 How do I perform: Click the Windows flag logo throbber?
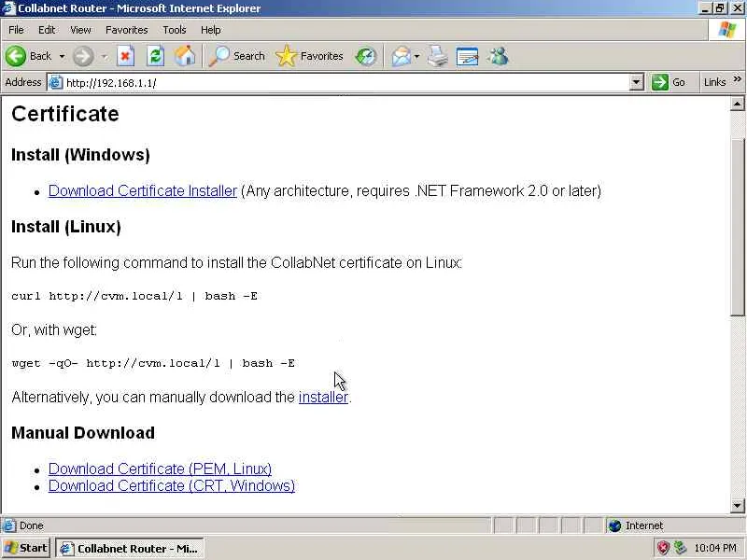727,30
